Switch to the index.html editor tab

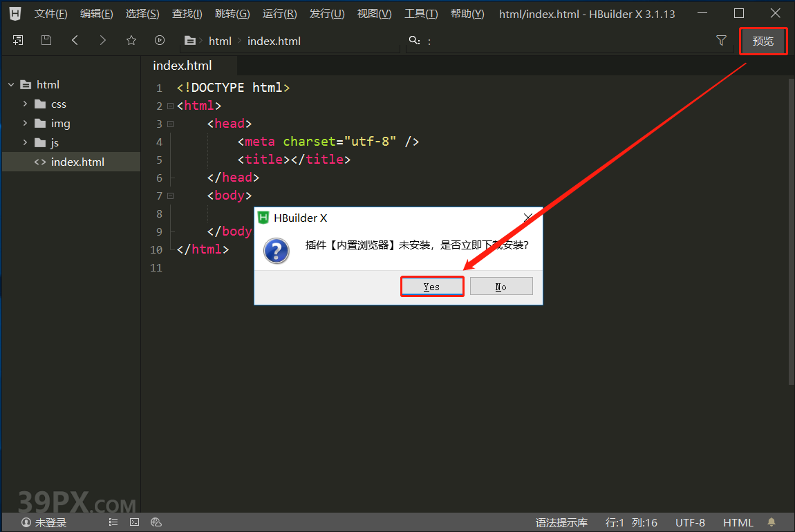[182, 65]
